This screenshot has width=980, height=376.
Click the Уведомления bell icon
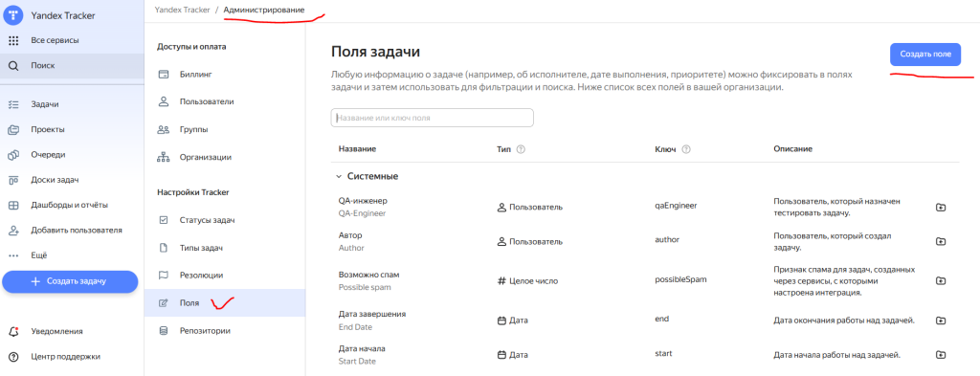[13, 332]
